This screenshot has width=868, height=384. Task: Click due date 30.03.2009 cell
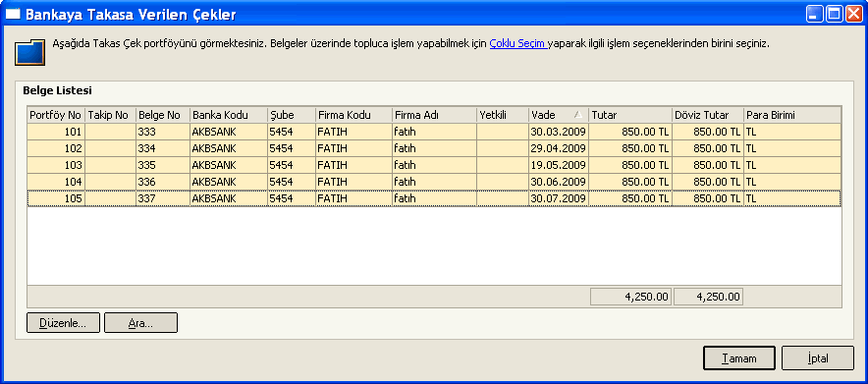point(558,132)
